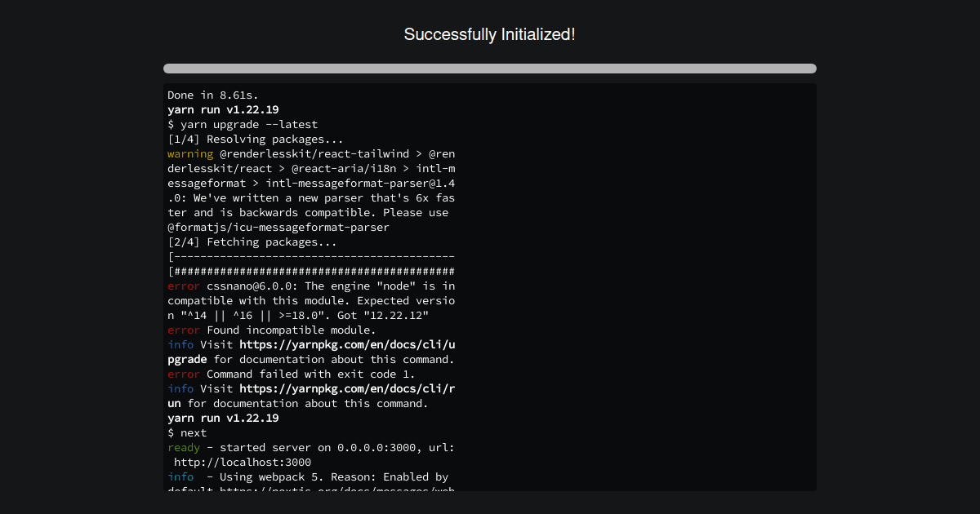Image resolution: width=980 pixels, height=514 pixels.
Task: Select the "$ next" command line
Action: coord(187,432)
